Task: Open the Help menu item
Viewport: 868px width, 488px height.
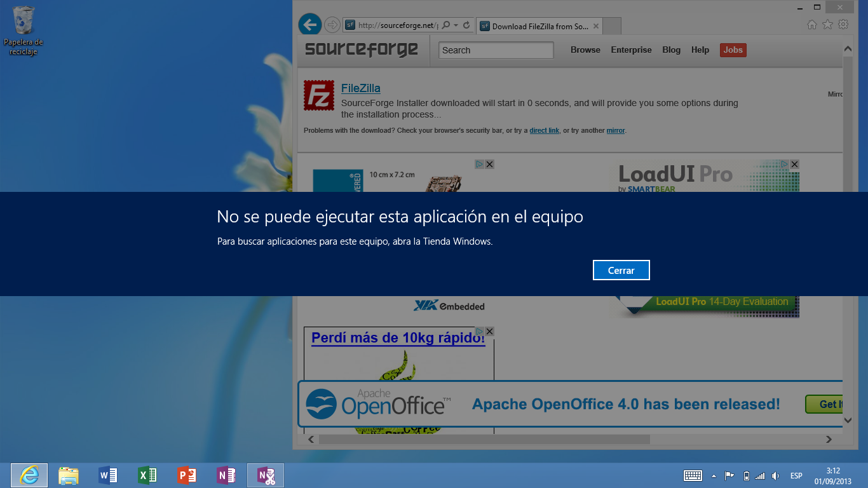Action: coord(700,50)
